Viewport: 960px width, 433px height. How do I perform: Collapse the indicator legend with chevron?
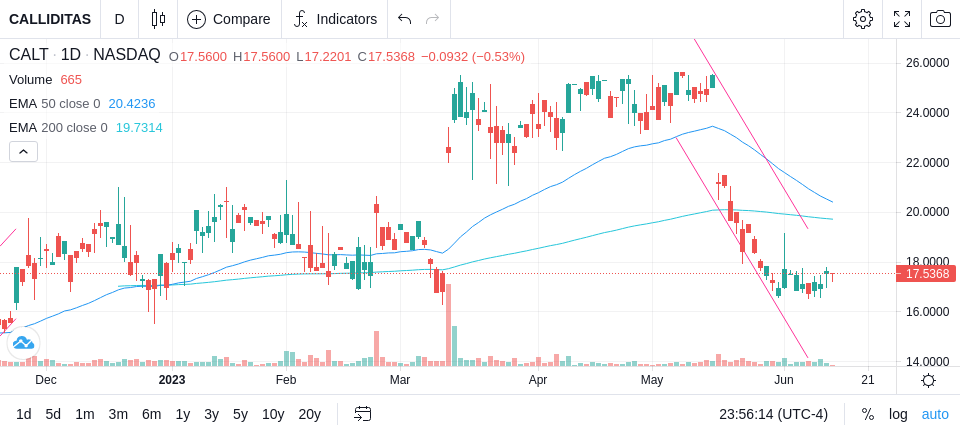pos(23,151)
